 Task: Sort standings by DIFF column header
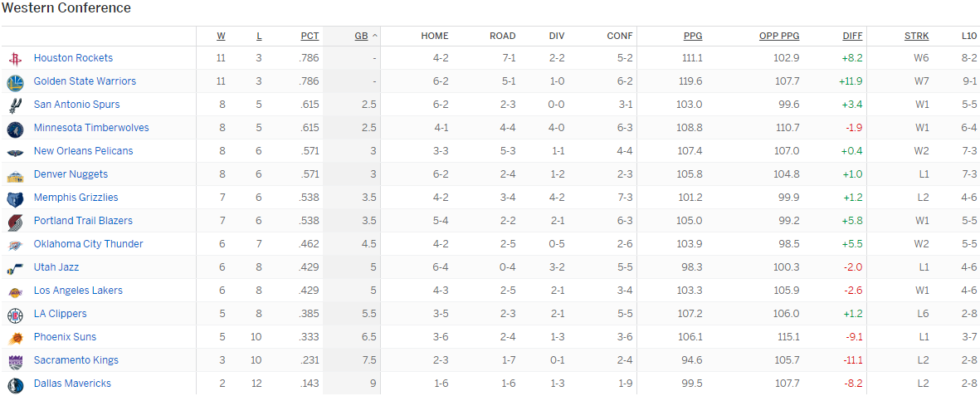coord(852,36)
